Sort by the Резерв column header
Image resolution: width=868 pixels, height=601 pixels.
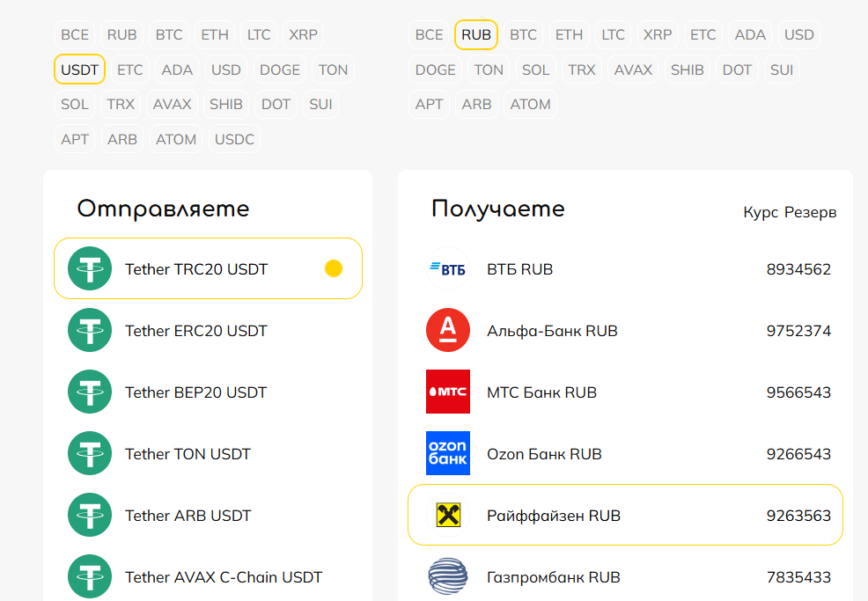click(811, 213)
